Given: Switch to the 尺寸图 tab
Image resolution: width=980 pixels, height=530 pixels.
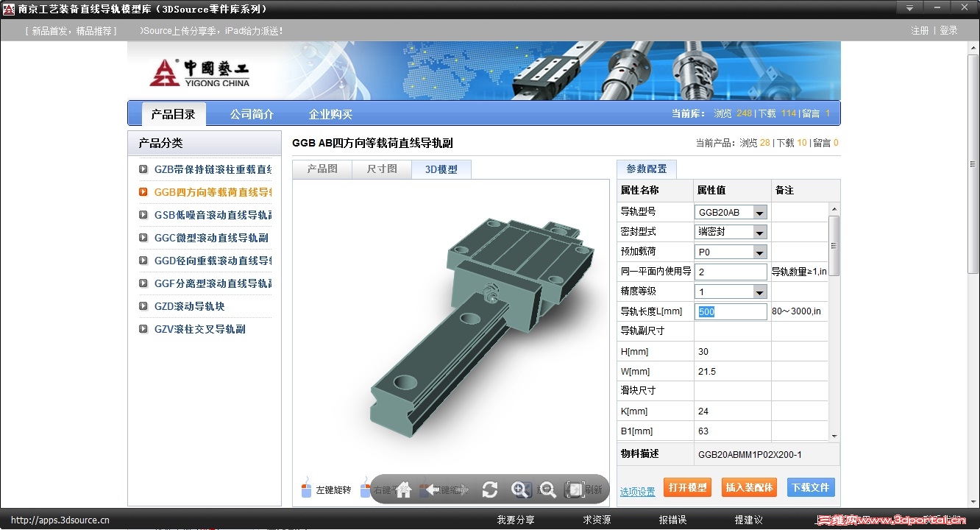Looking at the screenshot, I should click(x=382, y=169).
